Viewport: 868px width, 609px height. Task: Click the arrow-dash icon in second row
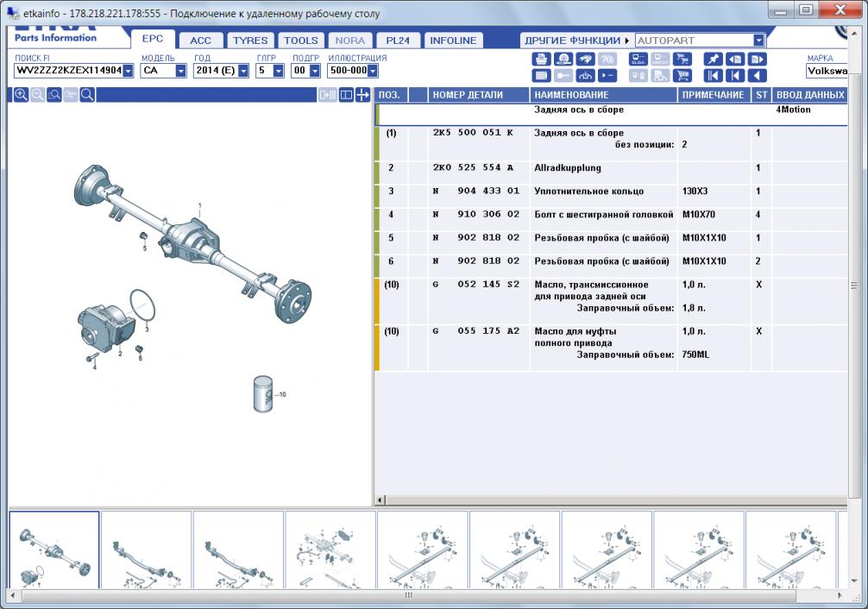point(607,75)
